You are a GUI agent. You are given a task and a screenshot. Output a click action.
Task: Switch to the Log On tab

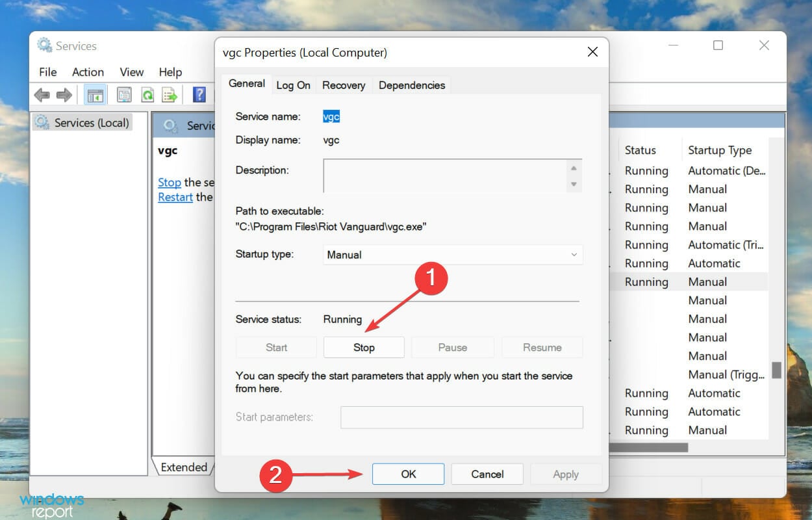point(293,85)
